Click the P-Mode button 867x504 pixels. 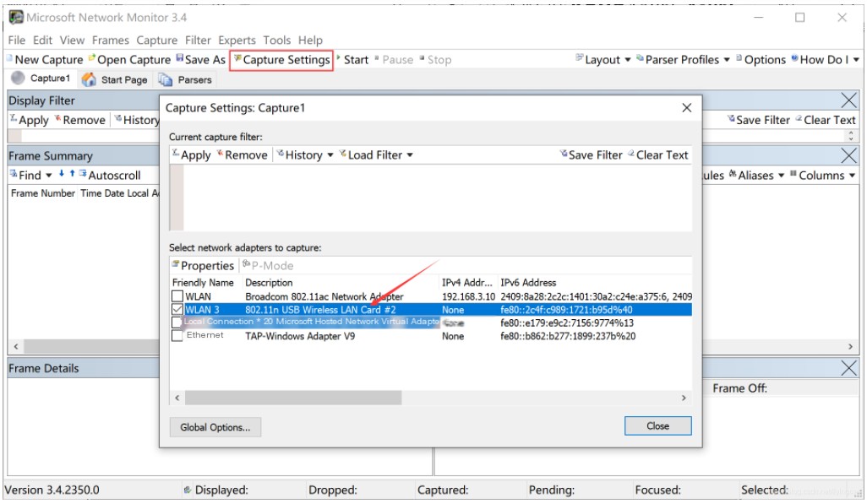click(x=268, y=265)
